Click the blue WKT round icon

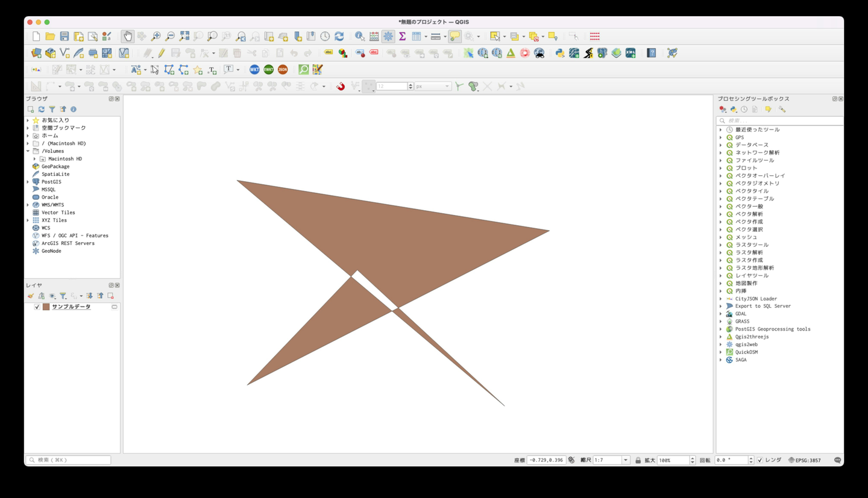[x=254, y=70]
